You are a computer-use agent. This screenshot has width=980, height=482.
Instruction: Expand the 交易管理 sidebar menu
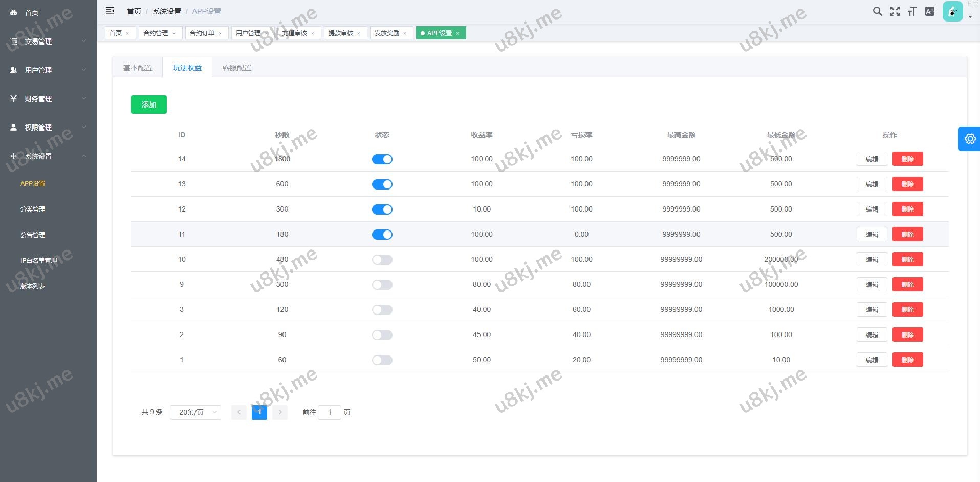[49, 41]
